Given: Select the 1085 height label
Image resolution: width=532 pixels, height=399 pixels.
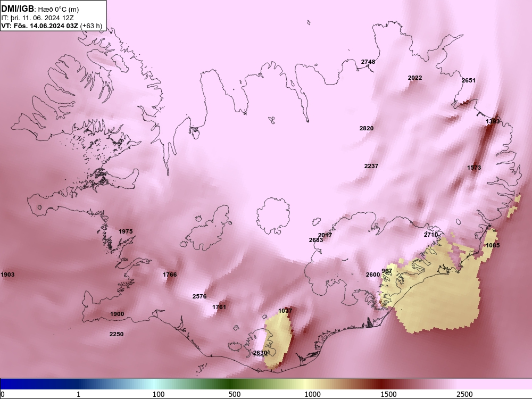Looking at the screenshot, I should 493,245.
